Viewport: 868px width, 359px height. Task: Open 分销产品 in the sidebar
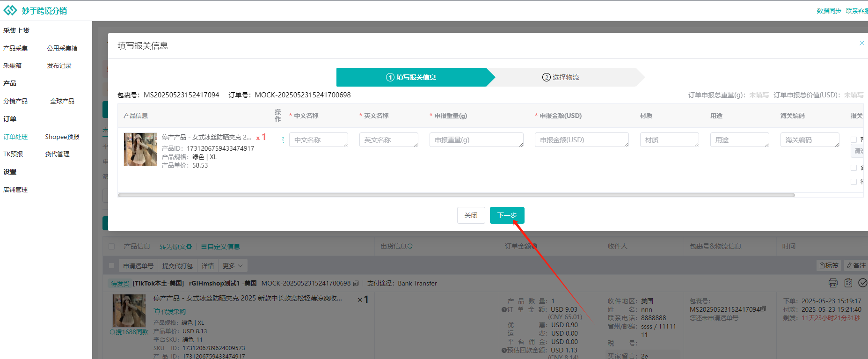point(15,101)
